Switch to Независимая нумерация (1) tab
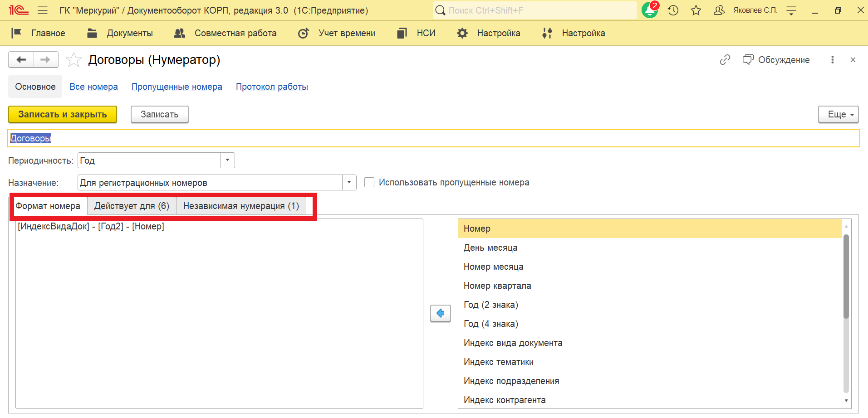The width and height of the screenshot is (868, 418). tap(240, 206)
